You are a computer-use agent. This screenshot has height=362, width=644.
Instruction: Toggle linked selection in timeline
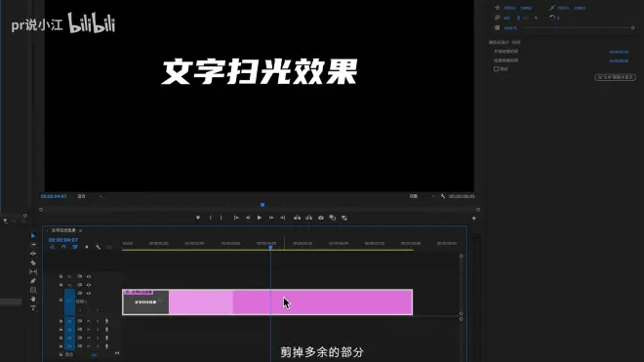(75, 247)
